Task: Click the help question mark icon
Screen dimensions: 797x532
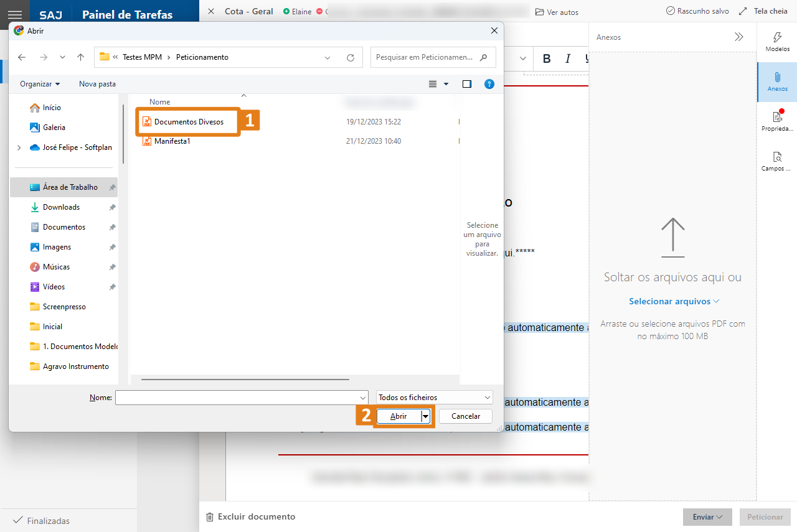Action: coord(489,84)
